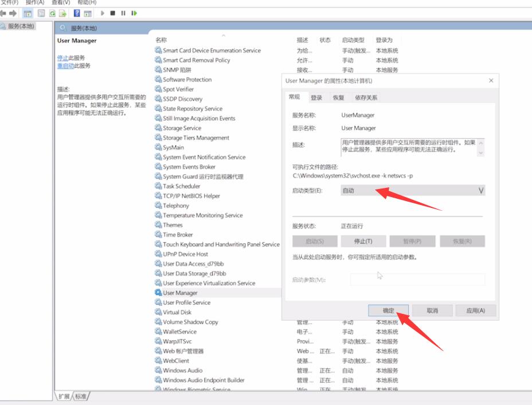532x405 pixels.
Task: Open the 文件(F) menu
Action: point(9,2)
